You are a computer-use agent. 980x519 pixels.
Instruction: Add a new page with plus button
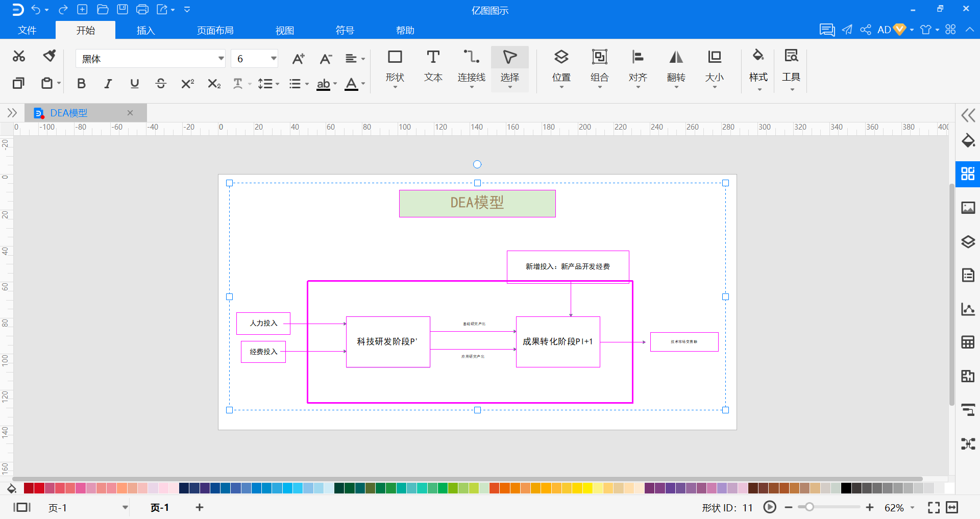coord(200,507)
